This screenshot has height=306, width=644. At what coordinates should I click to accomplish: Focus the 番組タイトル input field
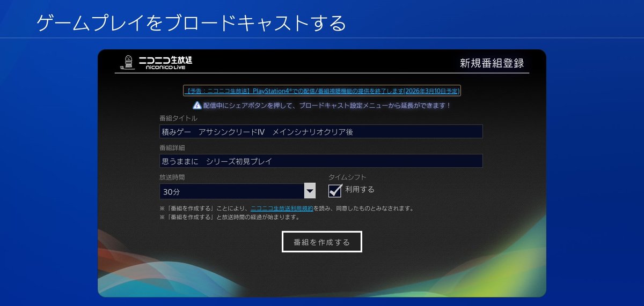point(321,131)
